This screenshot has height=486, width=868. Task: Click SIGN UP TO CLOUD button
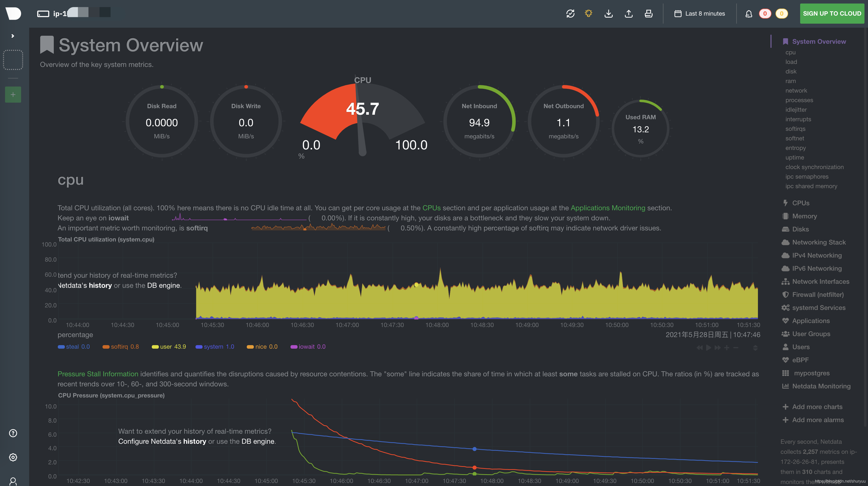[x=832, y=14]
